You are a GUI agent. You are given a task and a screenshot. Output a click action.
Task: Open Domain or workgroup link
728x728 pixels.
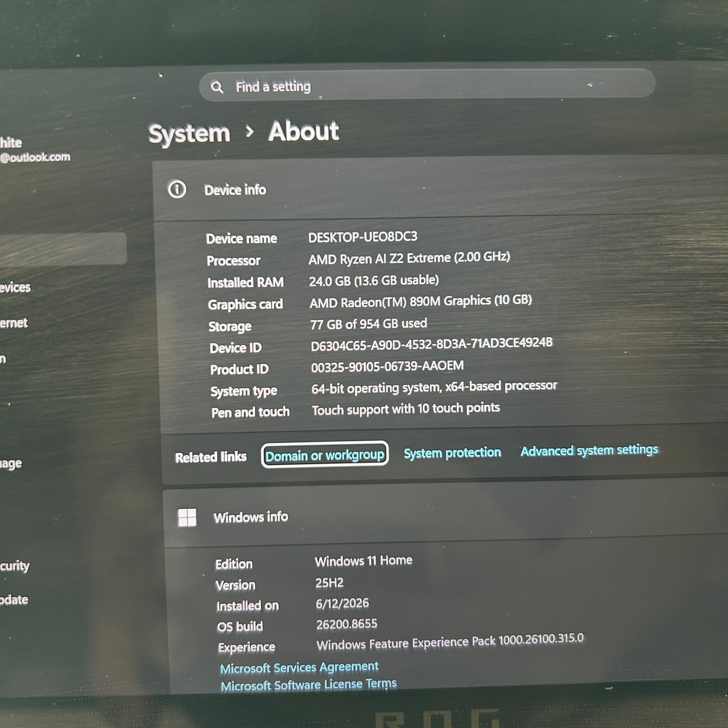325,455
